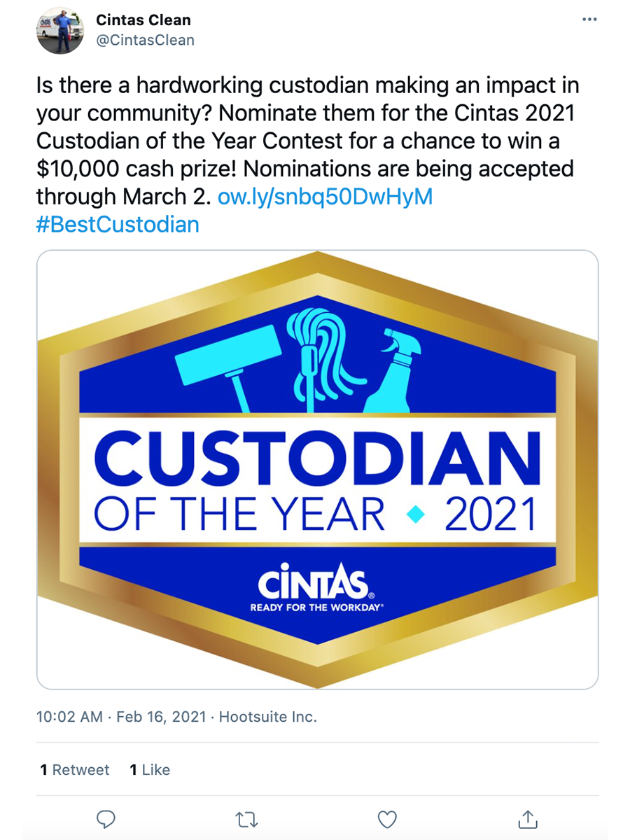Click the #BestCustodian hashtag
Screen dimensions: 630x840
[x=118, y=225]
